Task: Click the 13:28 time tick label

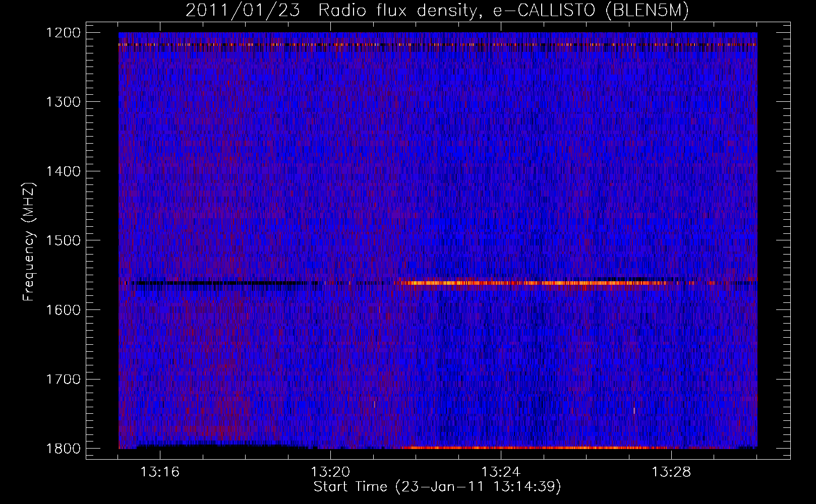Action: 671,472
